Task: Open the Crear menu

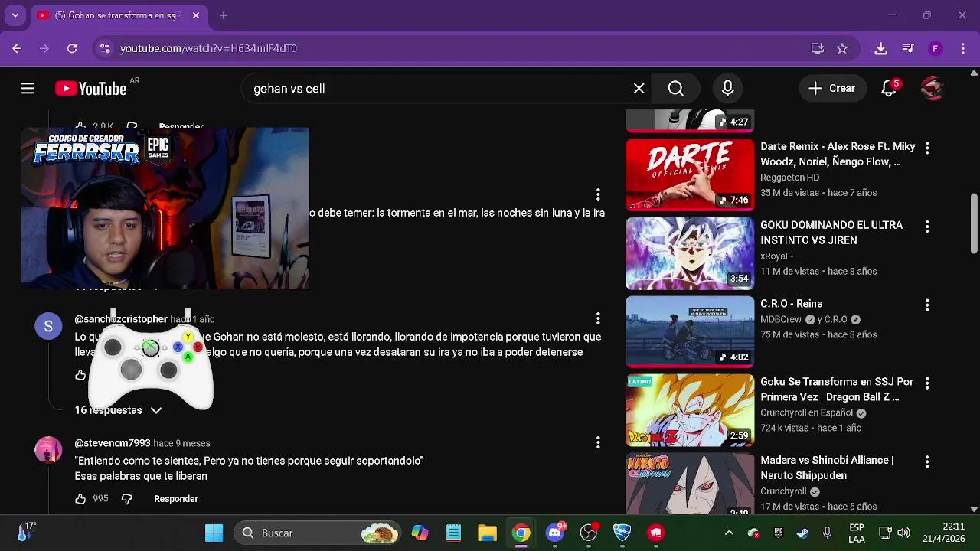Action: click(x=832, y=89)
